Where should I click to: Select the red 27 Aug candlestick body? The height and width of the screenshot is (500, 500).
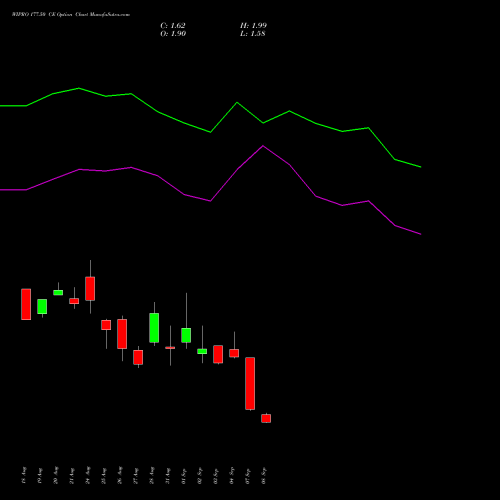tap(138, 357)
